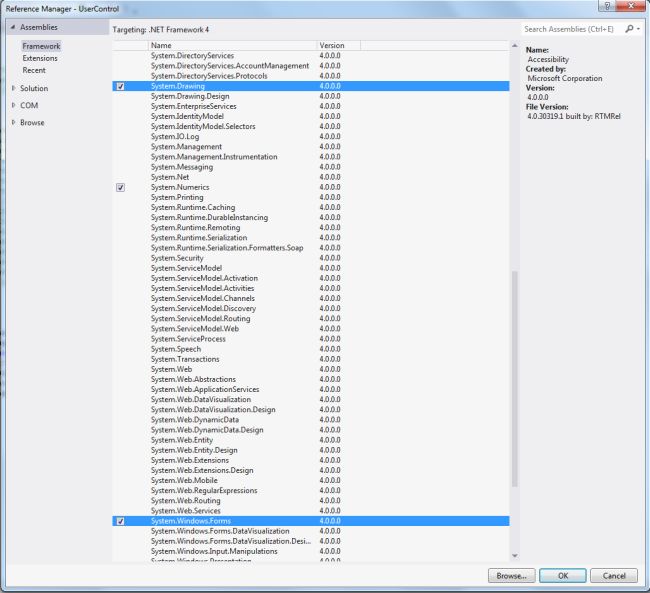Select System.Web.Extensions row

coord(310,460)
